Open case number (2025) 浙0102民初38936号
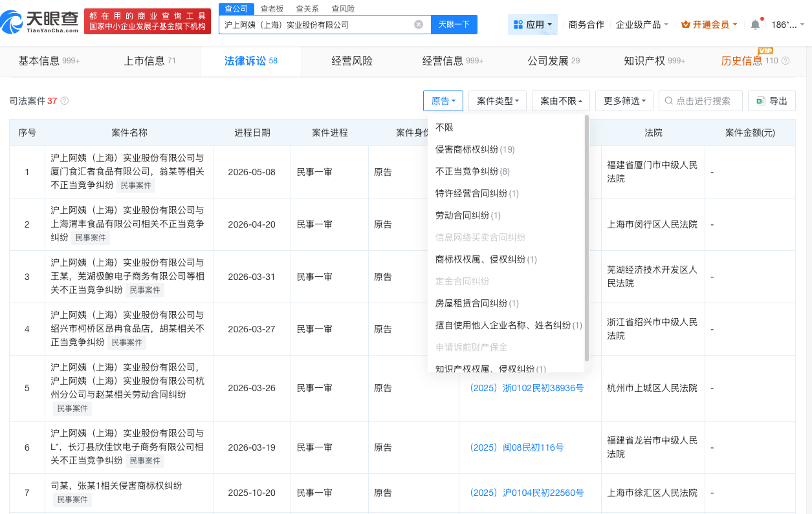The image size is (812, 514). pos(527,388)
